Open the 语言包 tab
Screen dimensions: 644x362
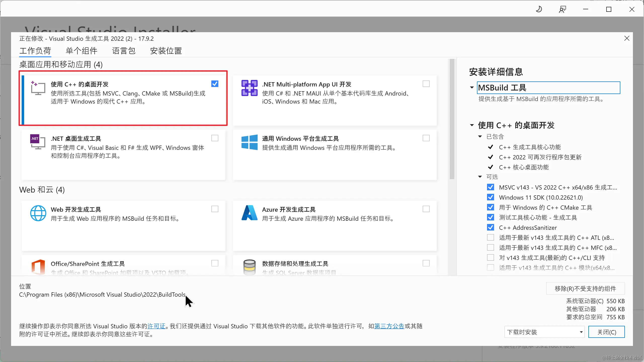pos(124,51)
